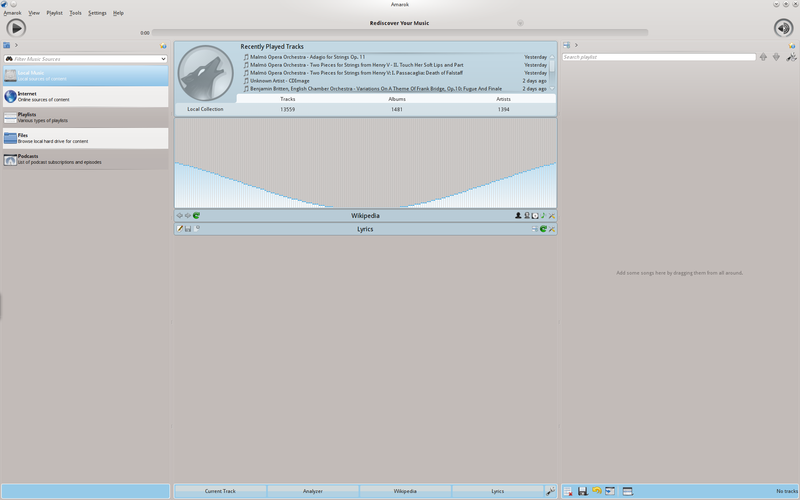
Task: Open the Playlists category
Action: [86, 117]
